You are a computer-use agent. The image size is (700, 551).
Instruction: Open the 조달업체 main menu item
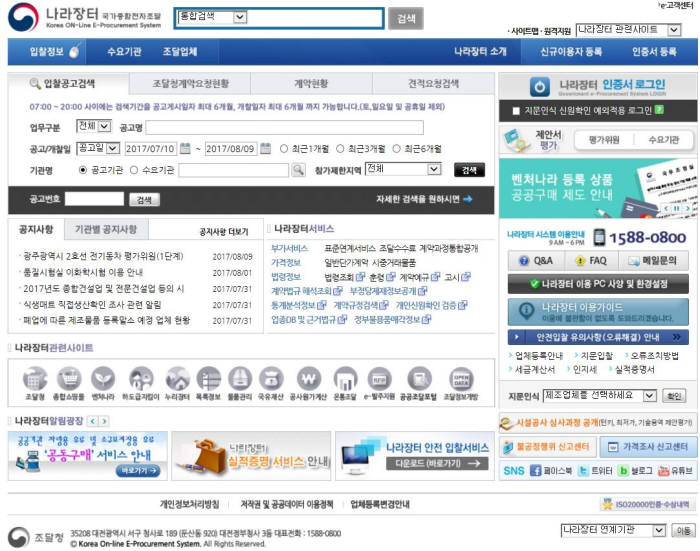point(179,51)
